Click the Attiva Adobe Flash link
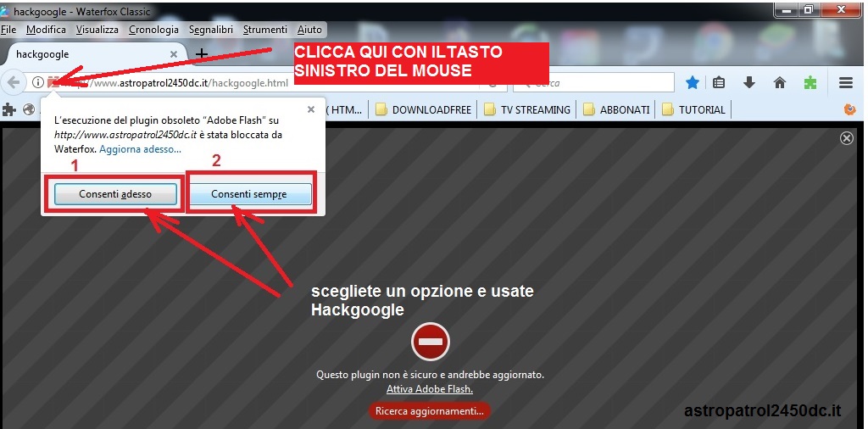 430,389
